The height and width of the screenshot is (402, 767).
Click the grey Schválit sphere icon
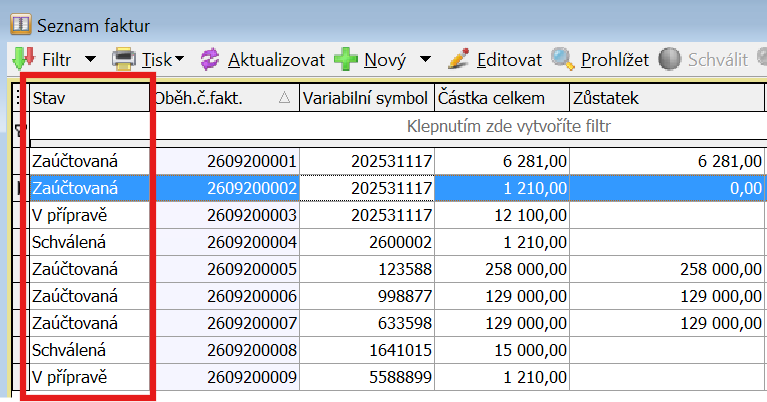coord(669,59)
